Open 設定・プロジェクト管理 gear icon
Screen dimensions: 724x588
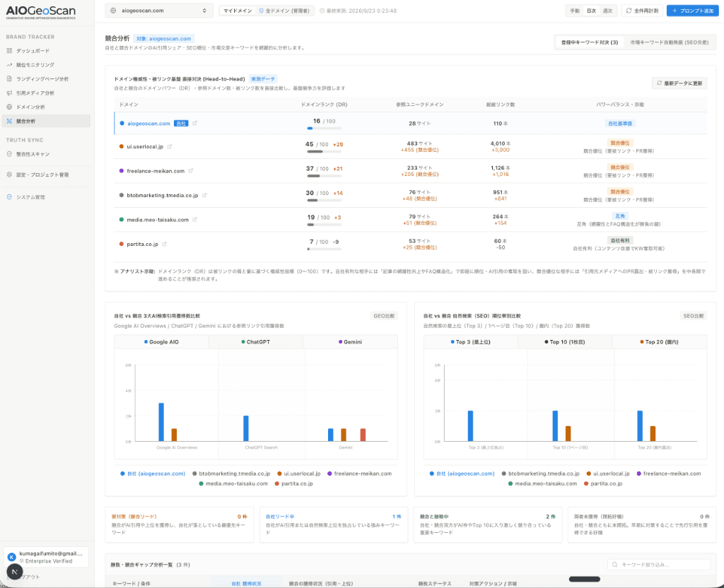pos(9,175)
